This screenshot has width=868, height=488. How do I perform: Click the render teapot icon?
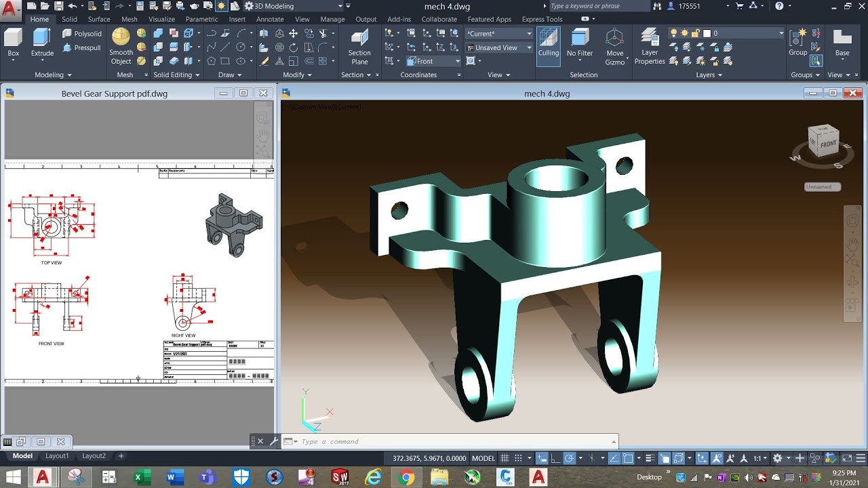coord(195,6)
